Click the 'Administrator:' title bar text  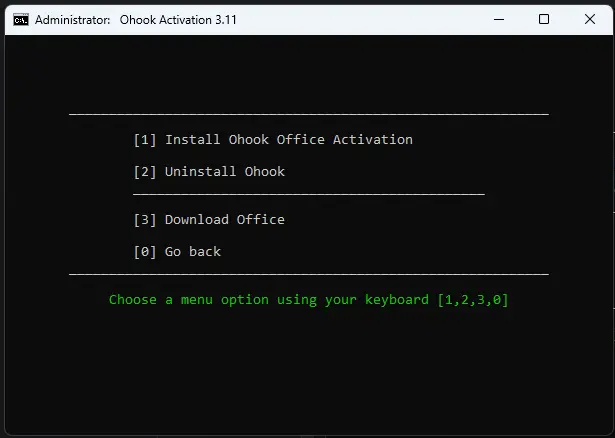[73, 20]
